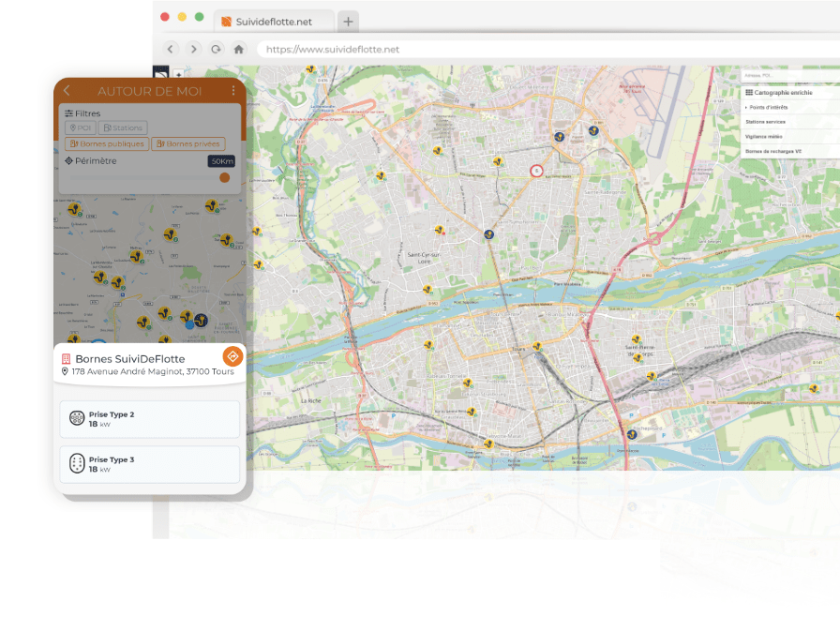The width and height of the screenshot is (840, 631).
Task: Open the three-dot menu in phone header
Action: (x=233, y=91)
